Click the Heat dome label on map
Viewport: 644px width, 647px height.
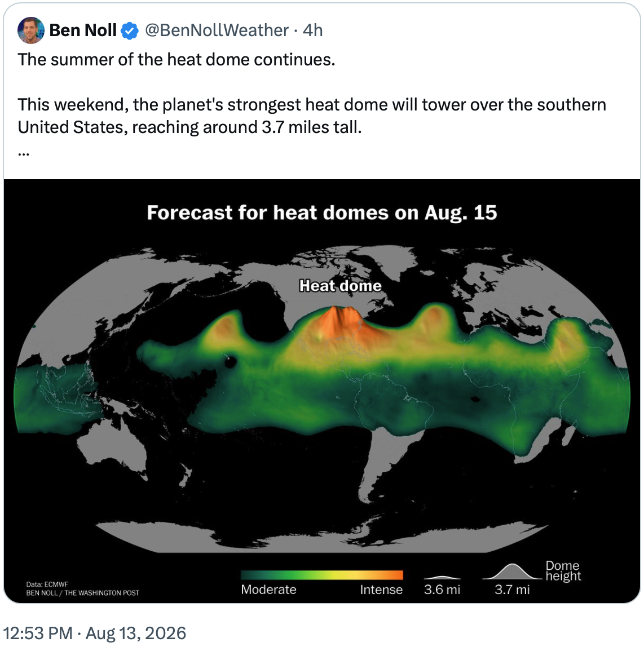point(340,286)
